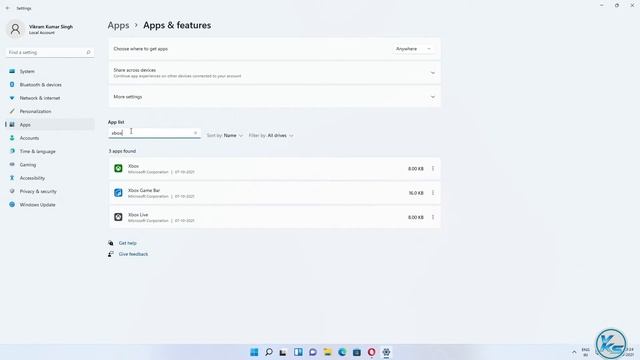The image size is (640, 360).
Task: Click Get help link
Action: pyautogui.click(x=127, y=243)
